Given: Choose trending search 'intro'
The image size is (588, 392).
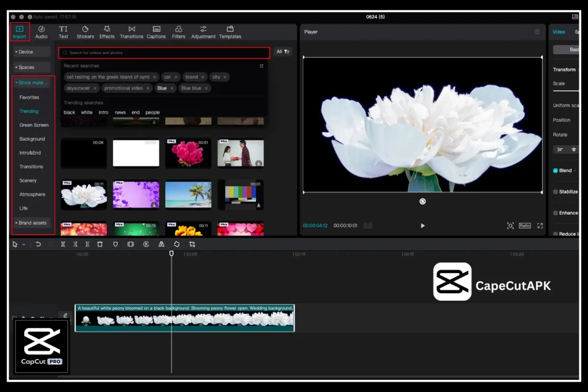Looking at the screenshot, I should 103,112.
